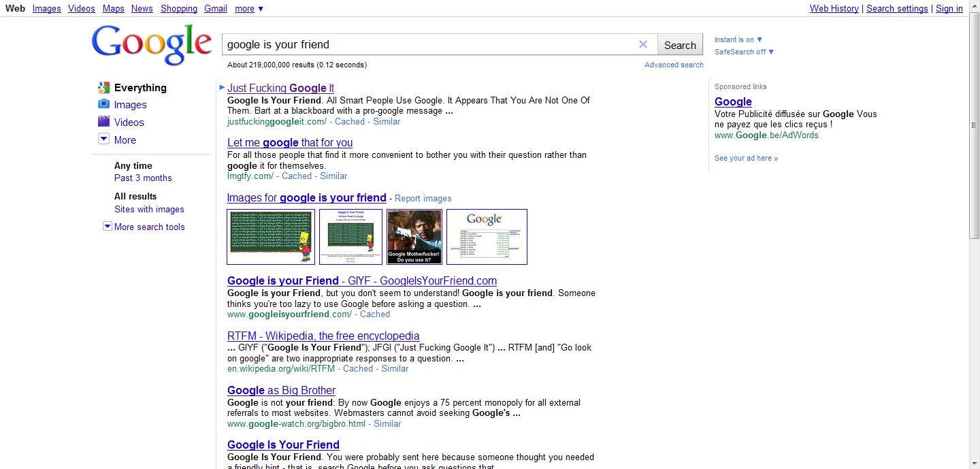This screenshot has height=469, width=980.
Task: Click Videos label in left sidebar
Action: click(129, 123)
